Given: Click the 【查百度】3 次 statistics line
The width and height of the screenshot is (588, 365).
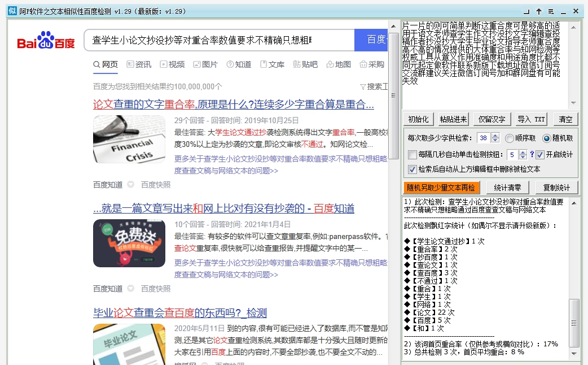Looking at the screenshot, I should [x=431, y=273].
